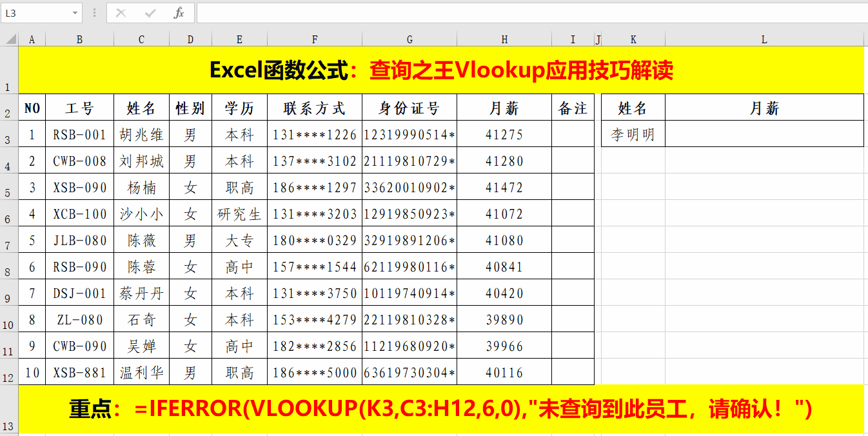
Task: Click the 备注 header cell
Action: [573, 107]
